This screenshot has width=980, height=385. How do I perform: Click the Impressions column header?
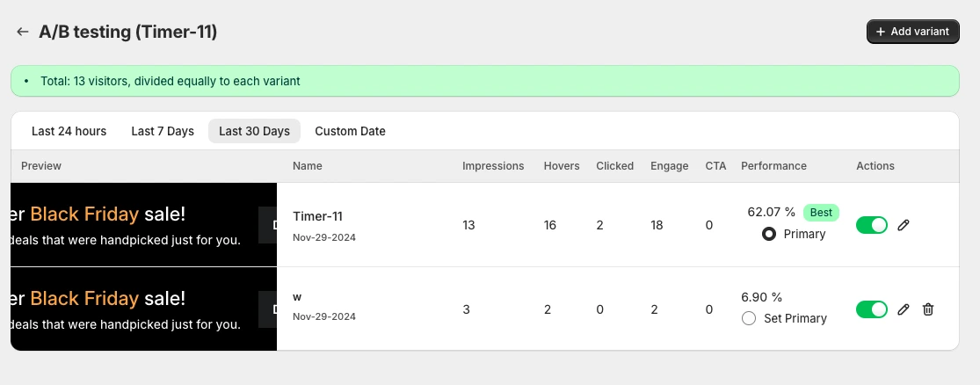click(493, 166)
